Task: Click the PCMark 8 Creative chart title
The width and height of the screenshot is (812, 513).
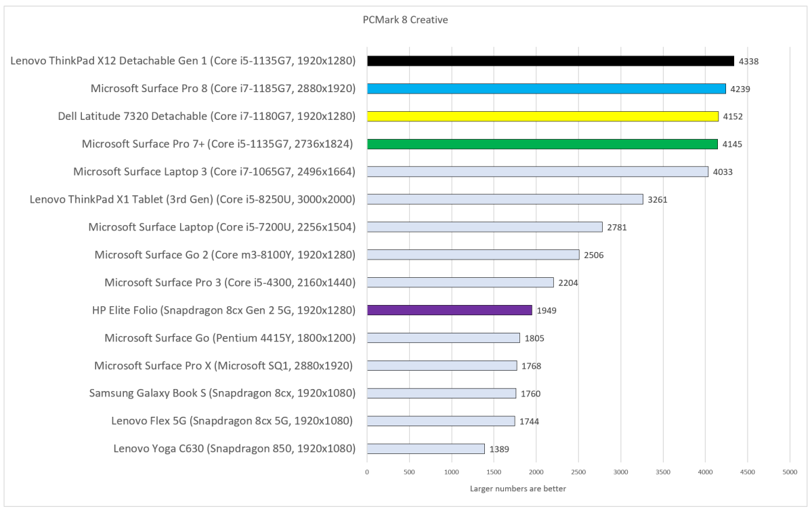Action: pos(405,20)
